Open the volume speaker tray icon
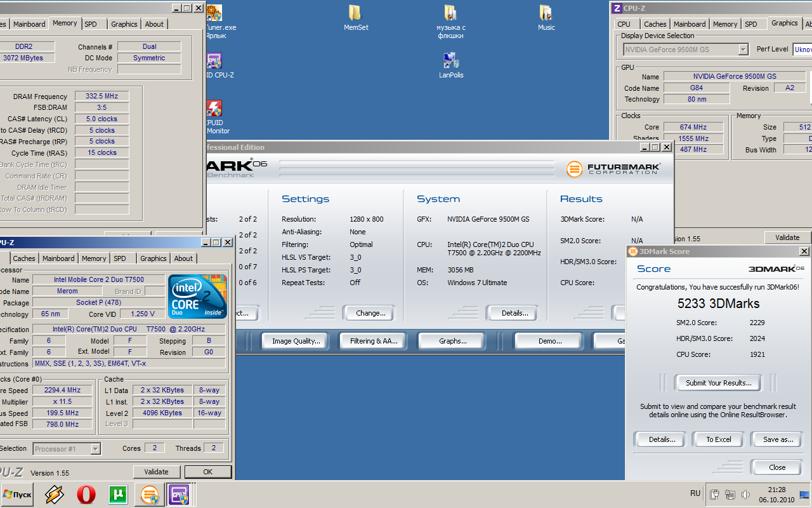Image resolution: width=812 pixels, height=508 pixels. coord(745,495)
